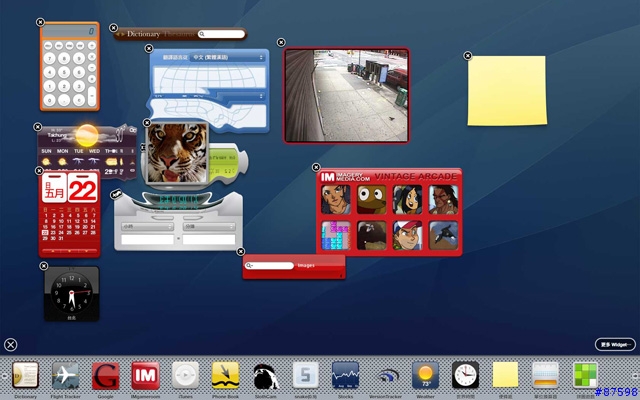Open the source language dropdown in translation widget

pos(228,58)
